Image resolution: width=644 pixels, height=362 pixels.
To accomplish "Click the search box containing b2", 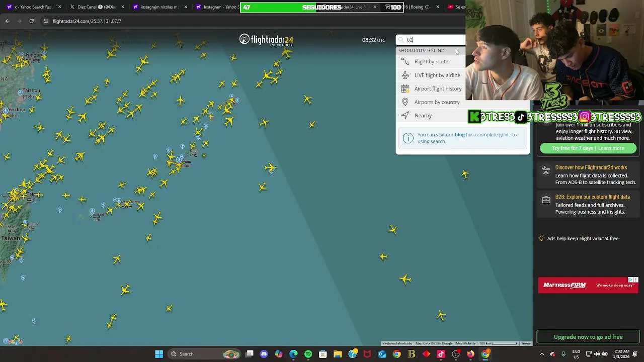I will [431, 40].
